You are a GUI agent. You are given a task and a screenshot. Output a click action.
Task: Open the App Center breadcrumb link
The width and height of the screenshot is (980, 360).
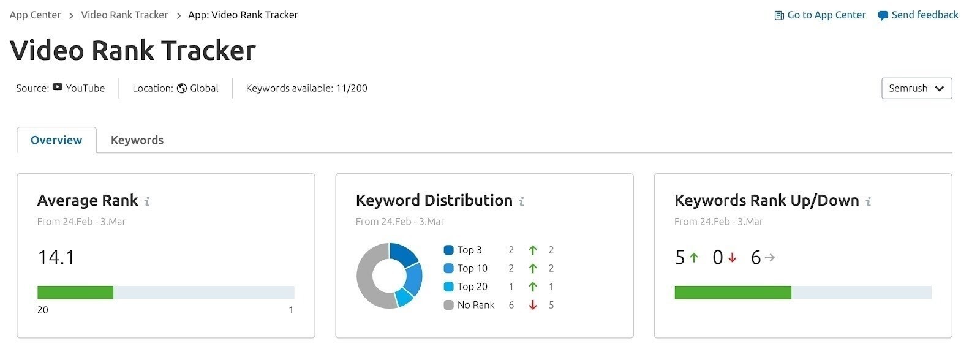click(34, 15)
